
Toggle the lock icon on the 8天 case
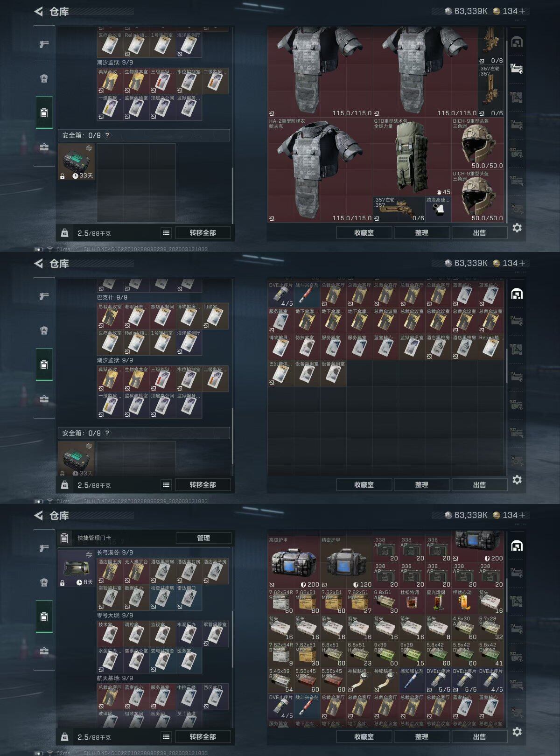[62, 583]
